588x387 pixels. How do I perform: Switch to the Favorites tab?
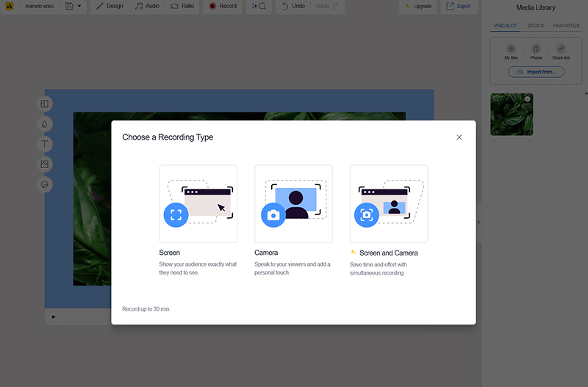pos(566,26)
